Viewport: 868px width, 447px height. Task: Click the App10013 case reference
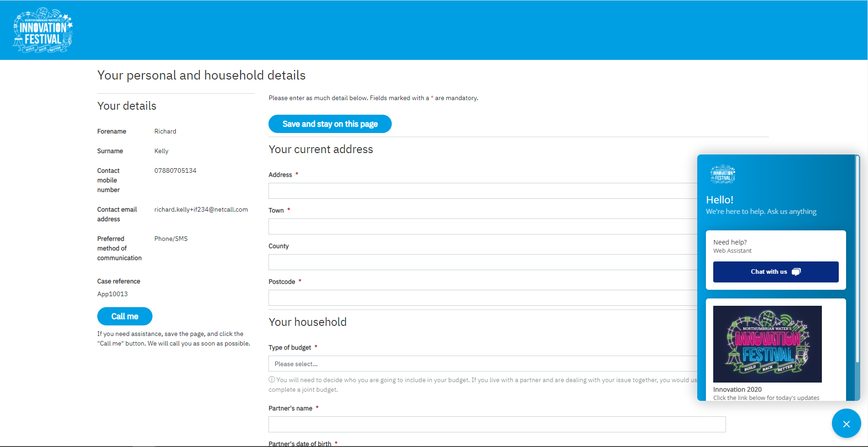pyautogui.click(x=112, y=294)
